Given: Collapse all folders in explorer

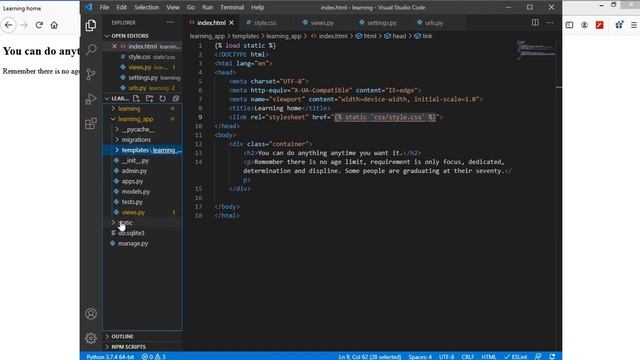Looking at the screenshot, I should click(x=176, y=98).
